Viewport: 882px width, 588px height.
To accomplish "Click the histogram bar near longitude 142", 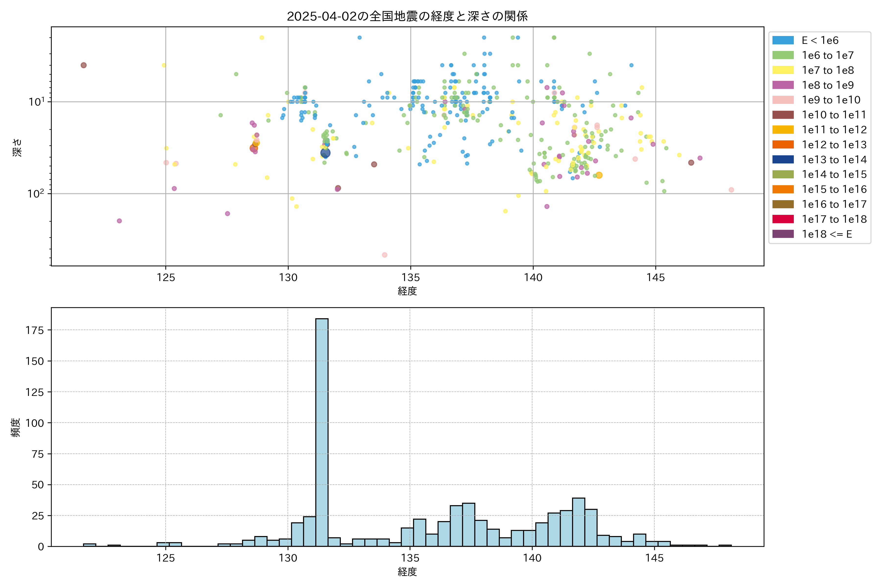I will click(579, 522).
